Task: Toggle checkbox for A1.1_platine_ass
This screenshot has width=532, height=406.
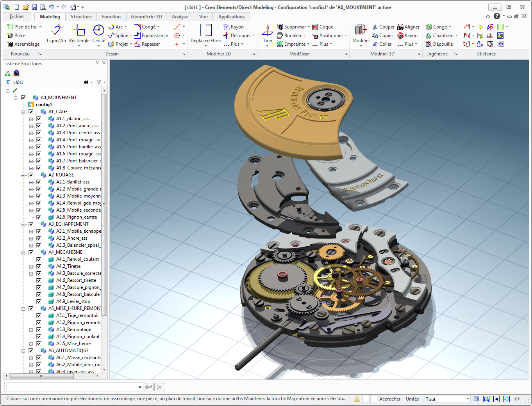Action: [x=39, y=119]
